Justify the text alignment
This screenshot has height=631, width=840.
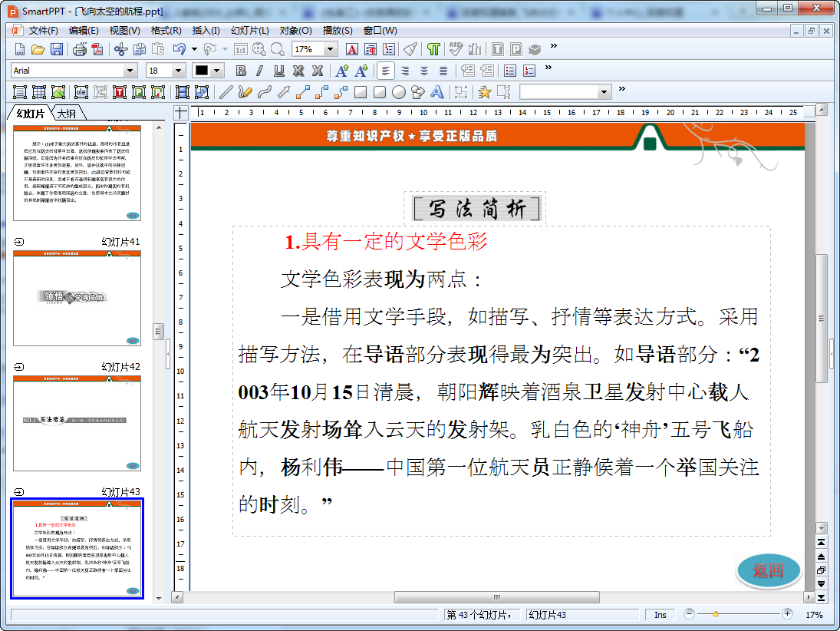click(443, 71)
